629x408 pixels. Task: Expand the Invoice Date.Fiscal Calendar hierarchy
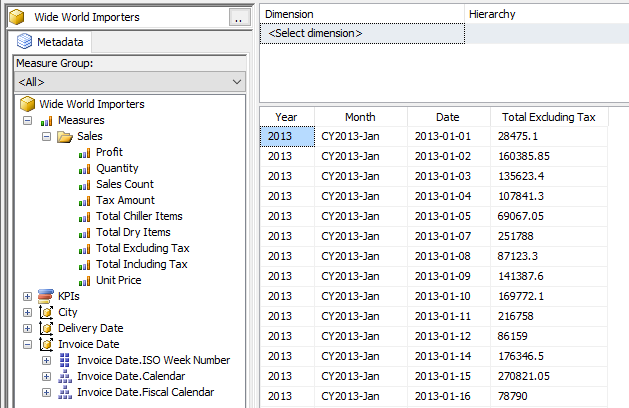pos(46,392)
